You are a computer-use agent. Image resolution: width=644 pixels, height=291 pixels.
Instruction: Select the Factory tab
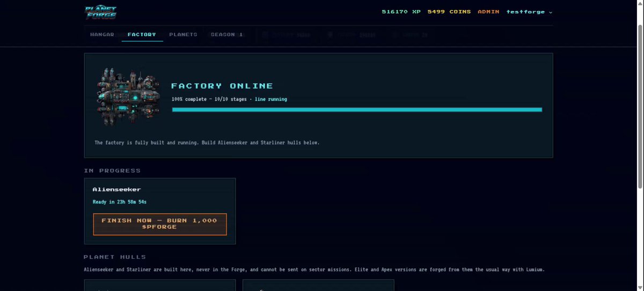point(142,34)
